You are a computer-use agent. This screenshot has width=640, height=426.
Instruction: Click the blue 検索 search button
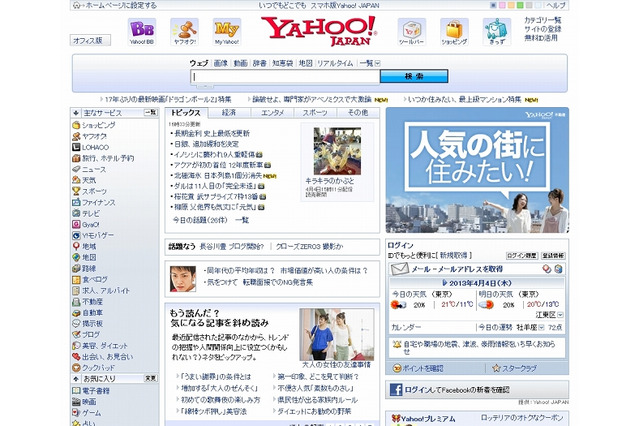click(x=414, y=76)
